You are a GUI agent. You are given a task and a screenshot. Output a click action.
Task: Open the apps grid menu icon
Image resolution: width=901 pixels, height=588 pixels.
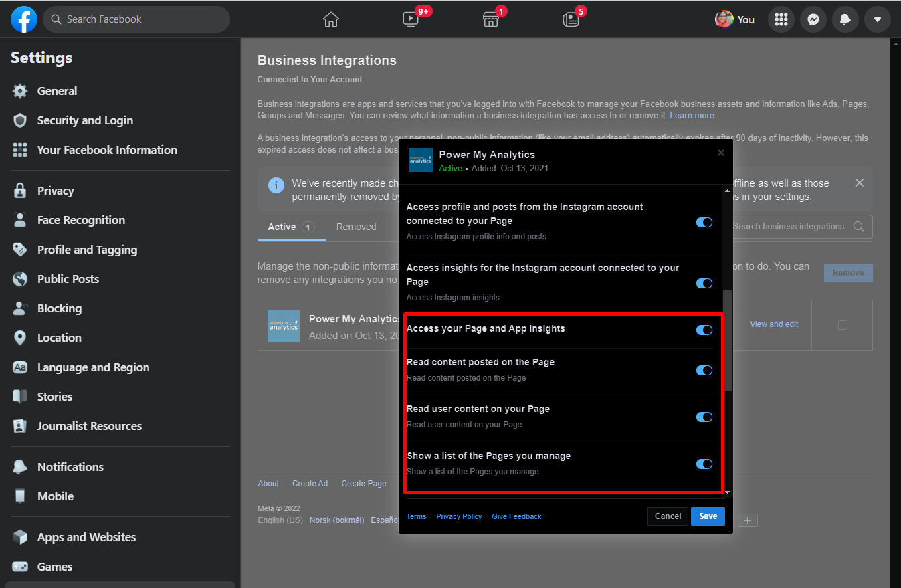tap(781, 19)
